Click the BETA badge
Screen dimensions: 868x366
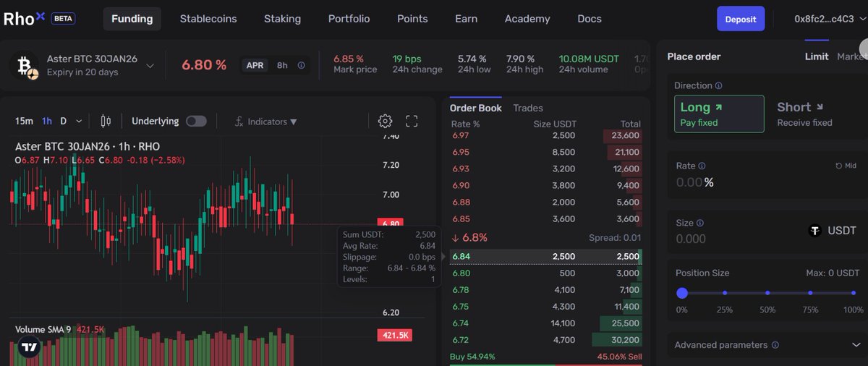click(x=63, y=19)
